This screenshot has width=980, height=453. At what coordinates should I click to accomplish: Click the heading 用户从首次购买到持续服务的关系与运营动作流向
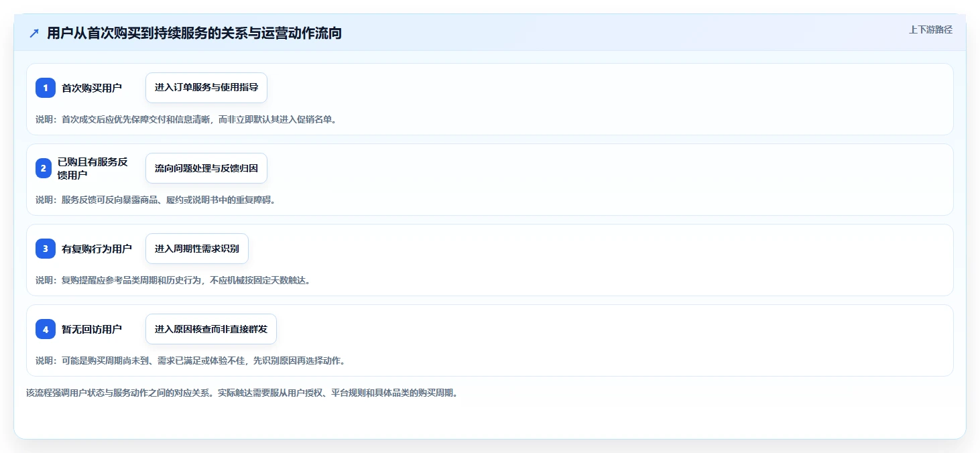pos(194,34)
